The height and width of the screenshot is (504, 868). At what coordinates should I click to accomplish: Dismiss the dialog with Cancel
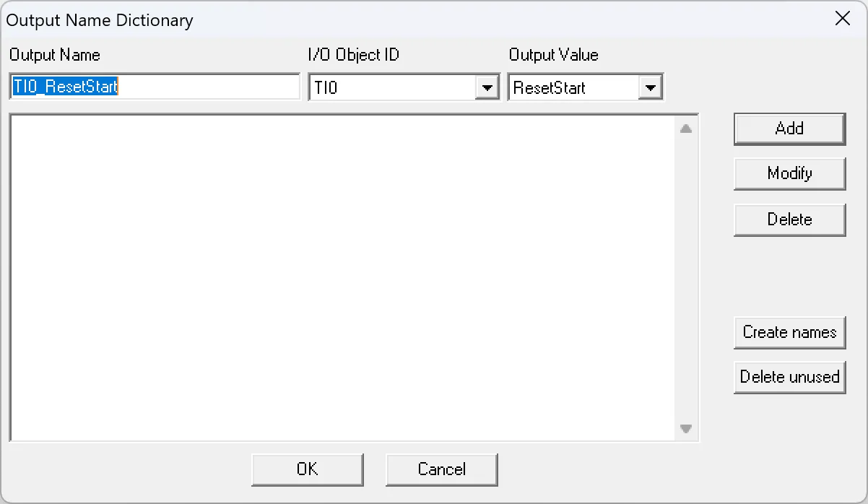[x=441, y=469]
